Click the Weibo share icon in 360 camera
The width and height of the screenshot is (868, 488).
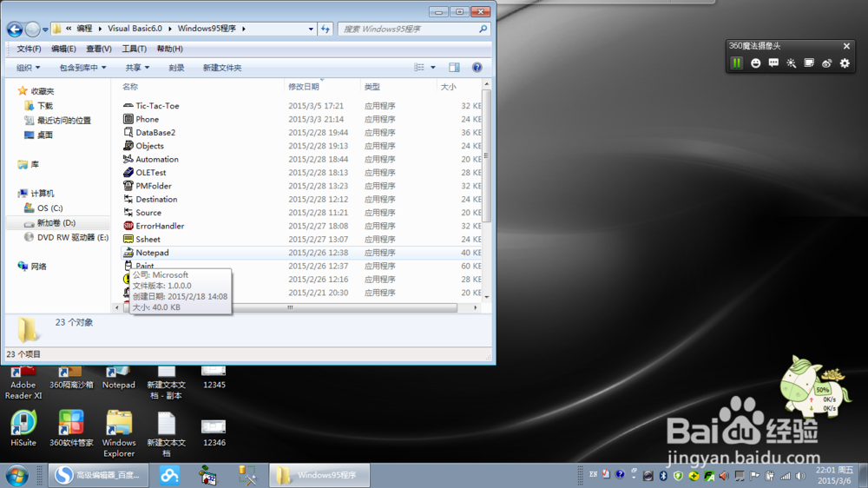[826, 63]
